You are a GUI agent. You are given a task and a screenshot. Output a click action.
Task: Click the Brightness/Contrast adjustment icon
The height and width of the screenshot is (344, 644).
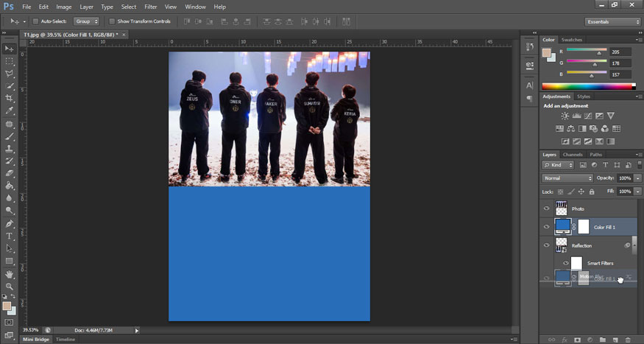pyautogui.click(x=565, y=116)
